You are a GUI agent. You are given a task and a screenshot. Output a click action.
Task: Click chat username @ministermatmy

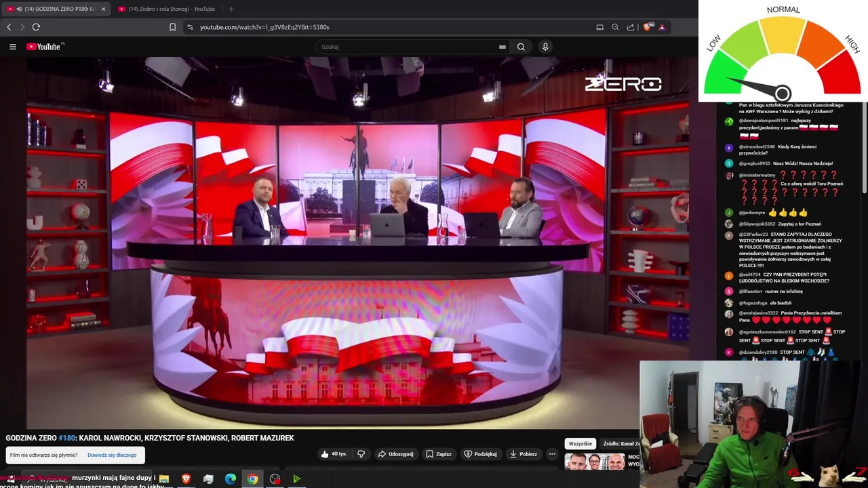[x=757, y=175]
